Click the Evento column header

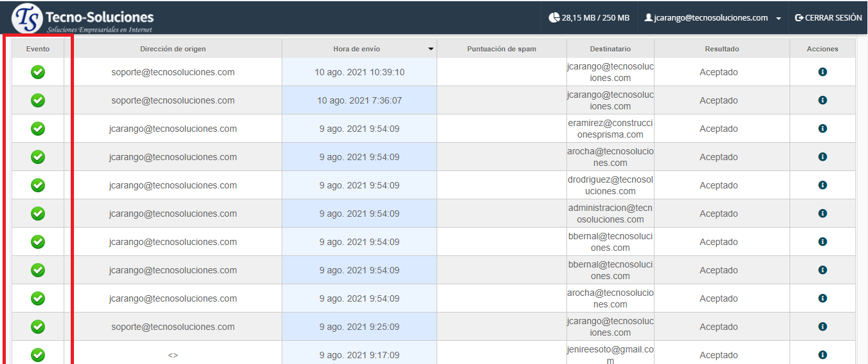(x=38, y=49)
